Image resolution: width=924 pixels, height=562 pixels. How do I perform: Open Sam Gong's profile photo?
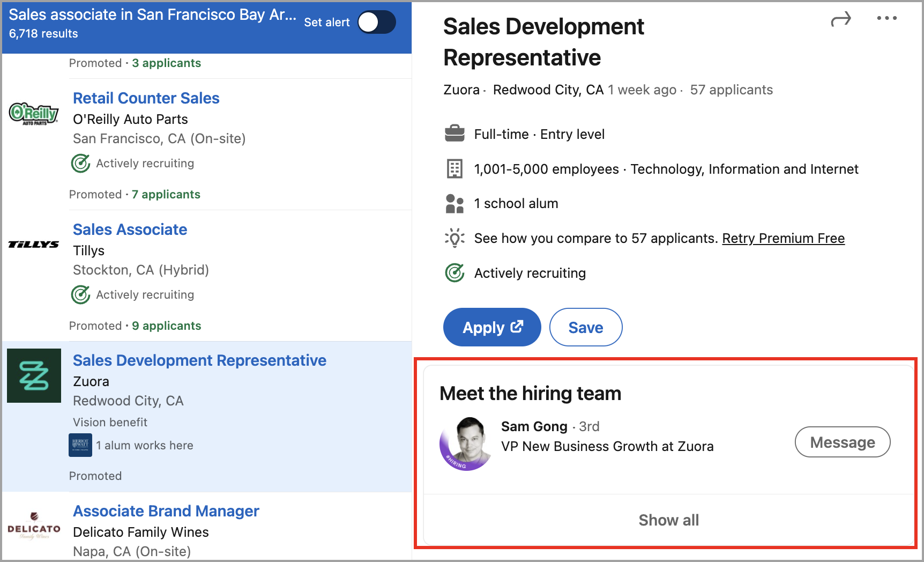466,443
